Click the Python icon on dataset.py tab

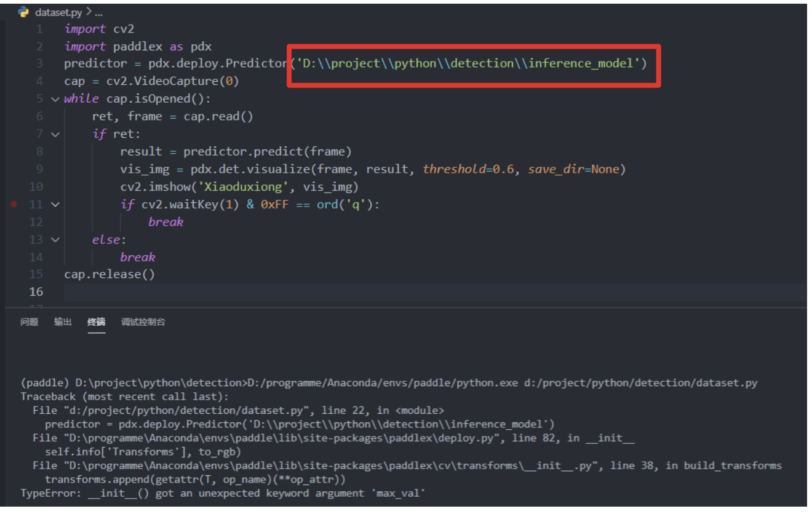pyautogui.click(x=22, y=12)
